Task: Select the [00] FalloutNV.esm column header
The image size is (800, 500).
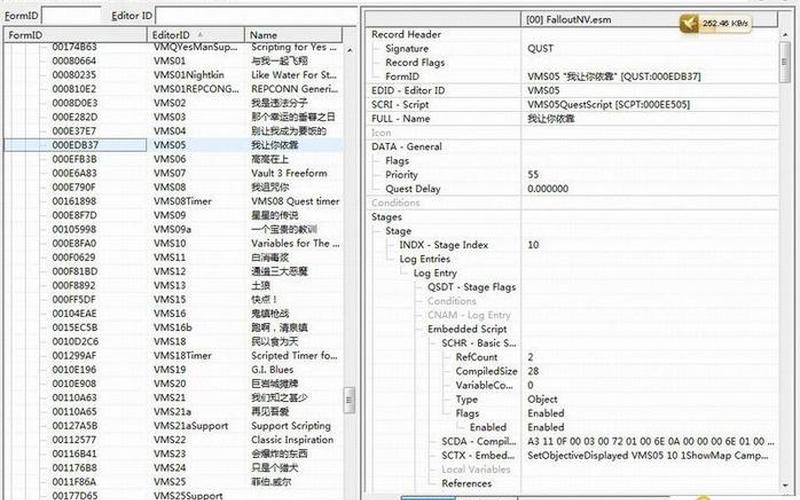Action: [x=572, y=19]
